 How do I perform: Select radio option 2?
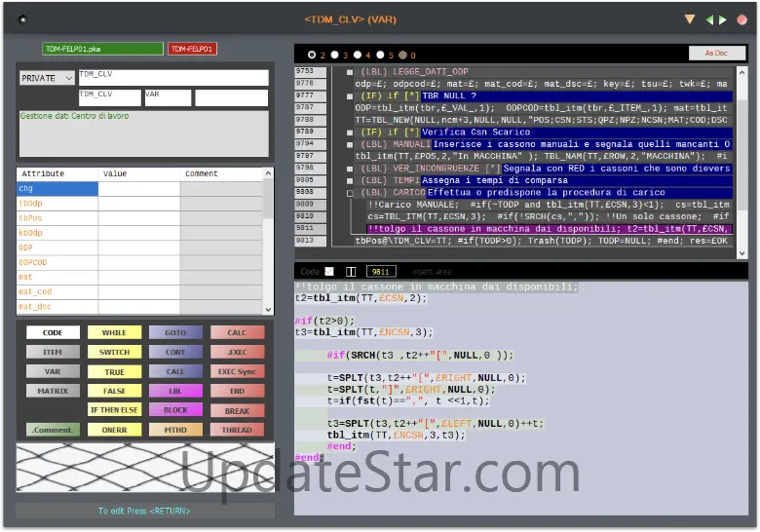pyautogui.click(x=312, y=55)
